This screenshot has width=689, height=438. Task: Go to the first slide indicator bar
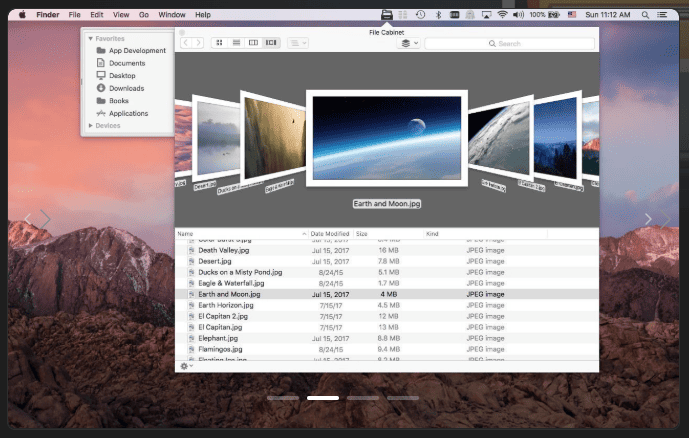coord(283,398)
